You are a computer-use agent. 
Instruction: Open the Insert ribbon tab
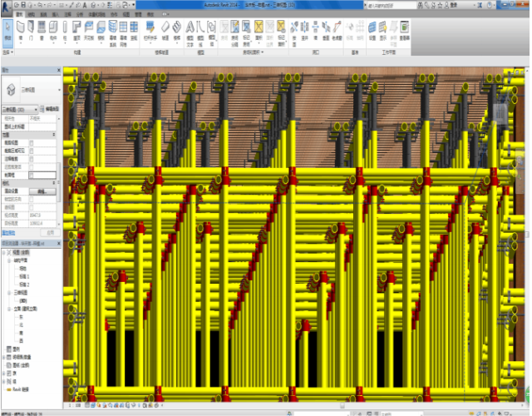[x=55, y=15]
